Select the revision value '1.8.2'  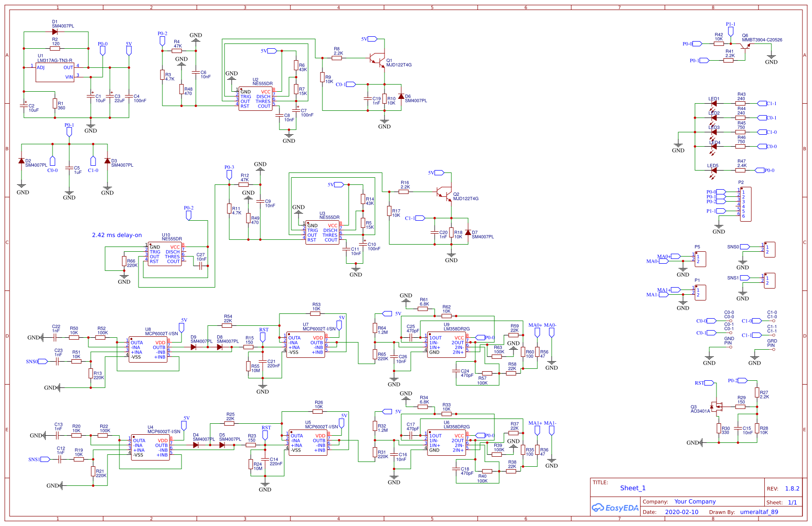(792, 489)
